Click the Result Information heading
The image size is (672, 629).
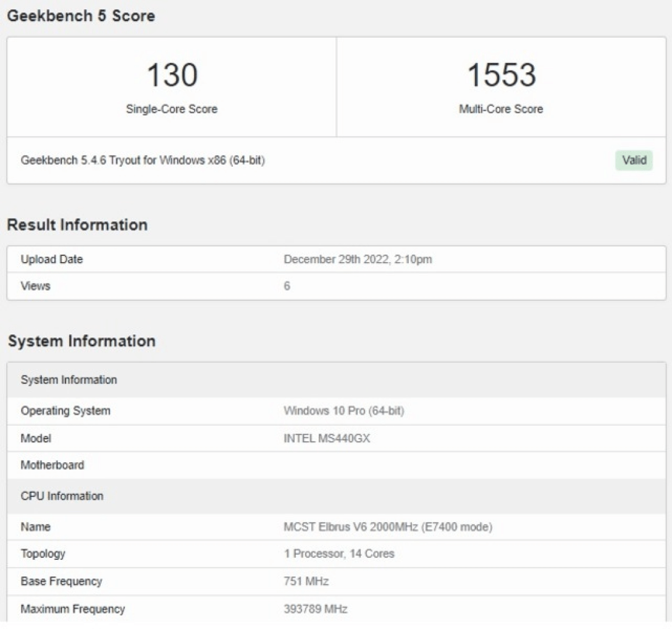[x=77, y=225]
